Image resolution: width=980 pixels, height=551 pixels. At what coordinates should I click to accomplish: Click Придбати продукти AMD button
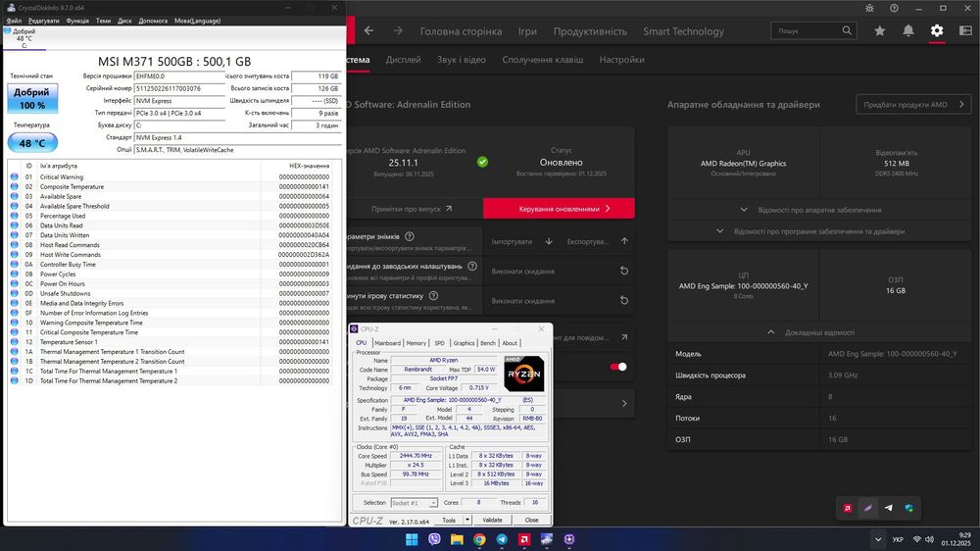pyautogui.click(x=913, y=105)
